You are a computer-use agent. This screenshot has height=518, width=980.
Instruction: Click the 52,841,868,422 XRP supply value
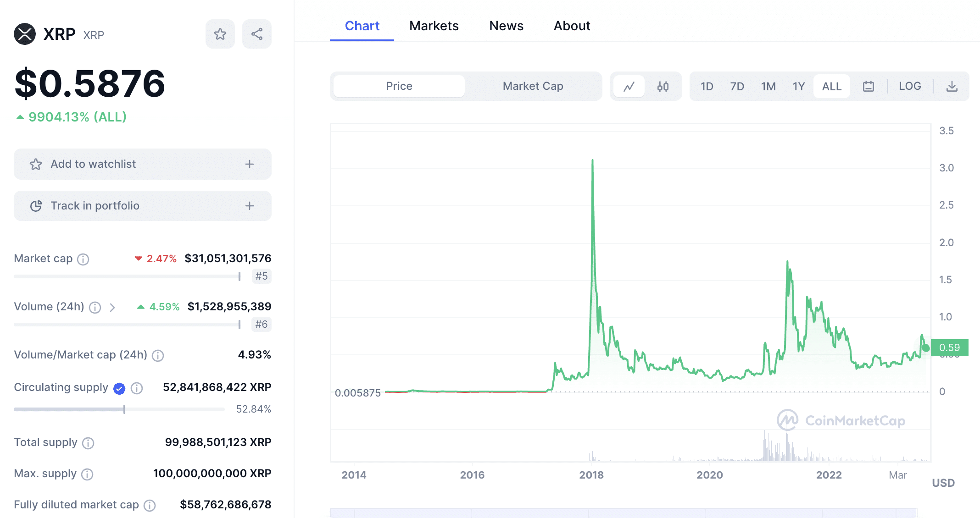tap(217, 387)
